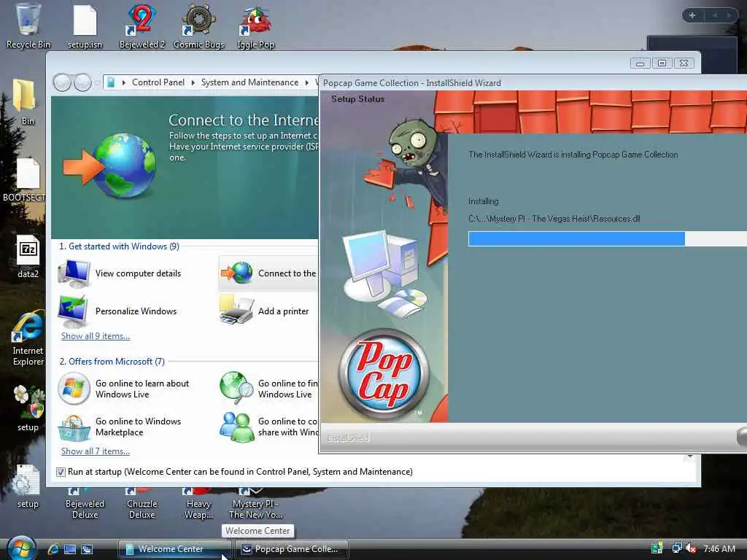Launch the Iggle Pop shortcut

click(x=256, y=26)
